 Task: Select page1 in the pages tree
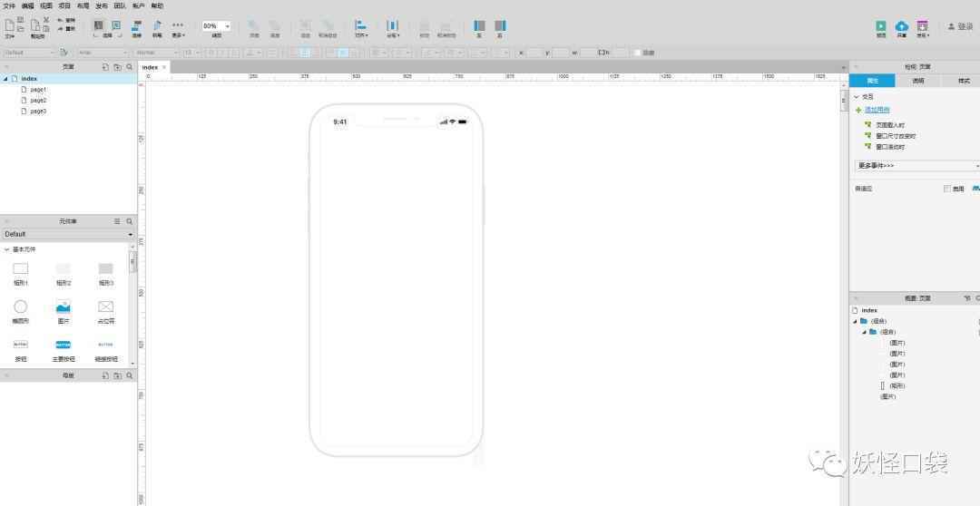click(38, 90)
